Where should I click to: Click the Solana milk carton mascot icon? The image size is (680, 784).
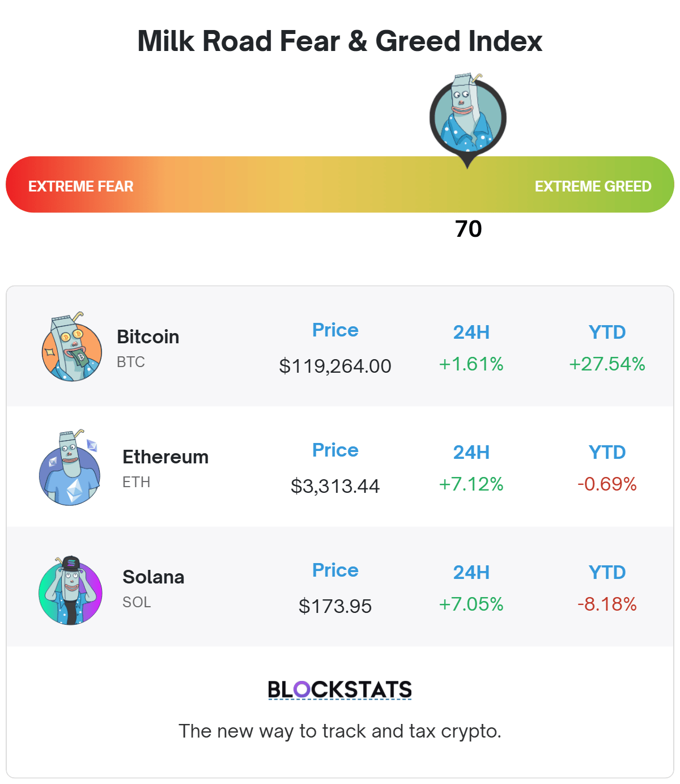tap(70, 590)
